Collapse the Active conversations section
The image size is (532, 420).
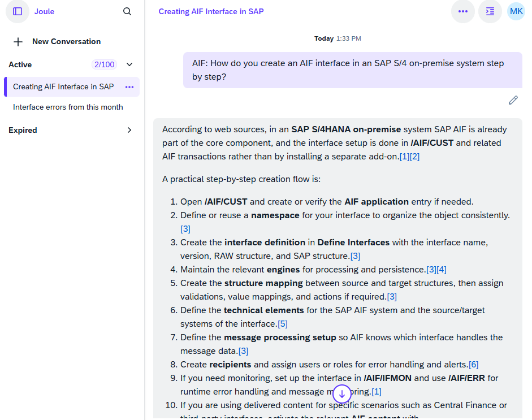pos(129,64)
